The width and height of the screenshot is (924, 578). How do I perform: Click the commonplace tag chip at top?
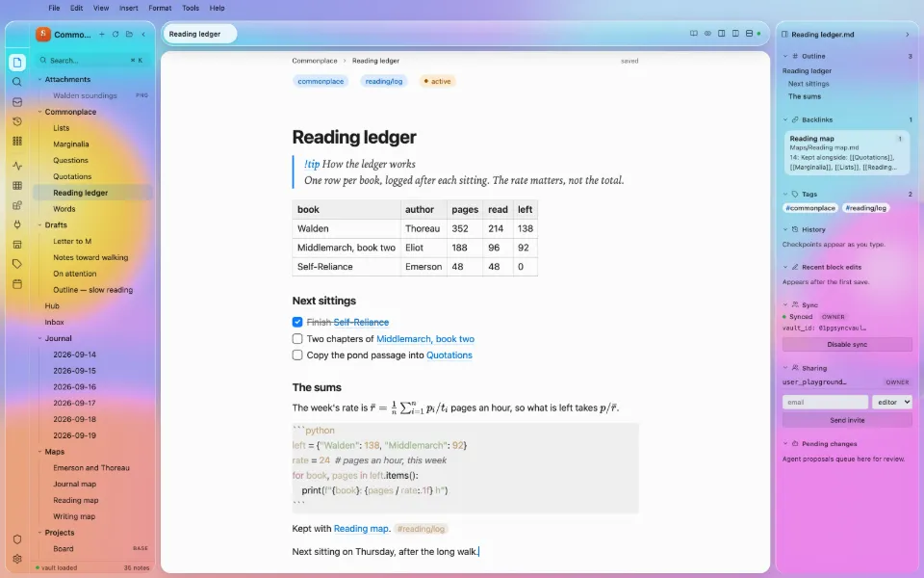(321, 81)
